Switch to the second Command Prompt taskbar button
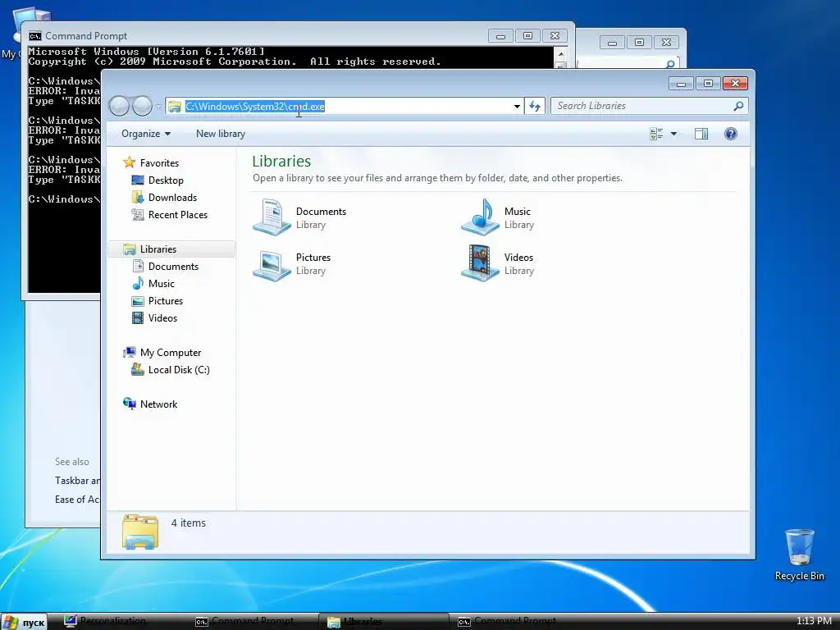 (x=514, y=622)
